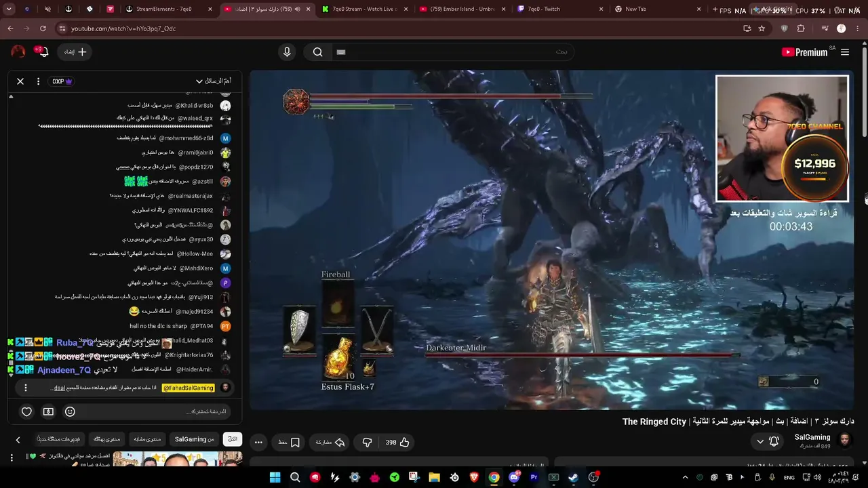Open the YouTube guide hamburger menu
This screenshot has height=488, width=868.
(x=845, y=52)
